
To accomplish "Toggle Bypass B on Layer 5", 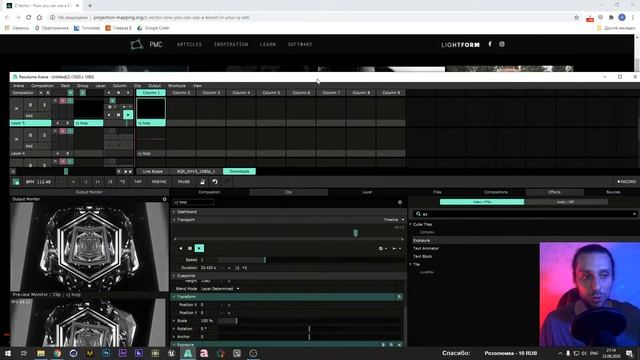I will point(30,105).
